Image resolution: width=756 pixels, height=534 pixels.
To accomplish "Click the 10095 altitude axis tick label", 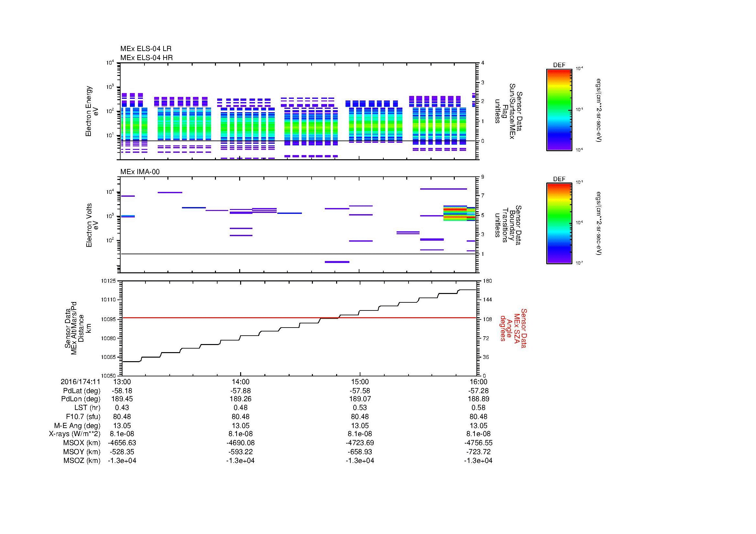I will point(108,319).
